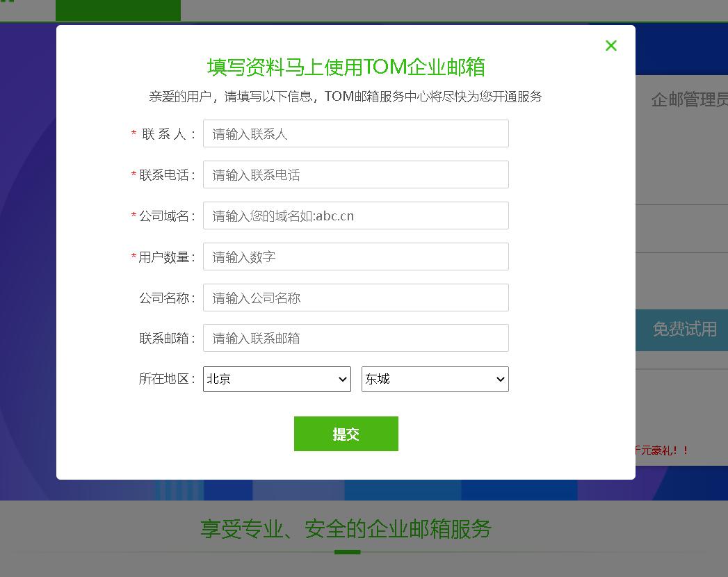The width and height of the screenshot is (728, 577).
Task: Click the 免费试用 free trial button
Action: pos(684,330)
